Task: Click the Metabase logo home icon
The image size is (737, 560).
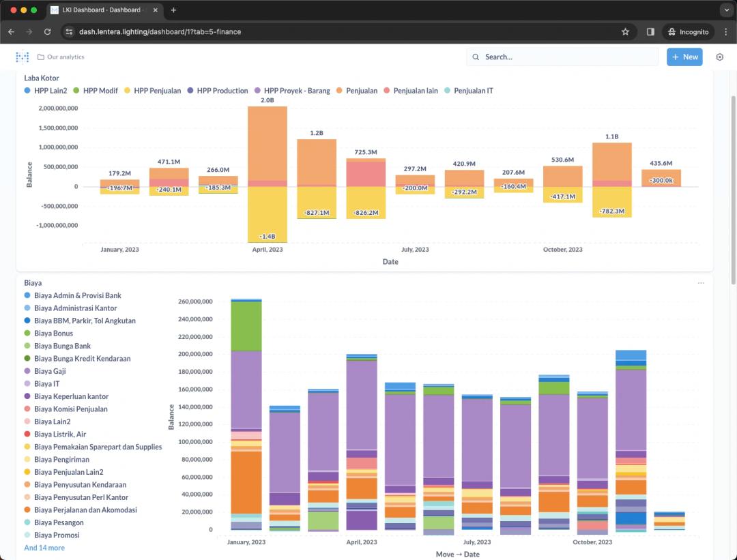Action: (x=23, y=57)
